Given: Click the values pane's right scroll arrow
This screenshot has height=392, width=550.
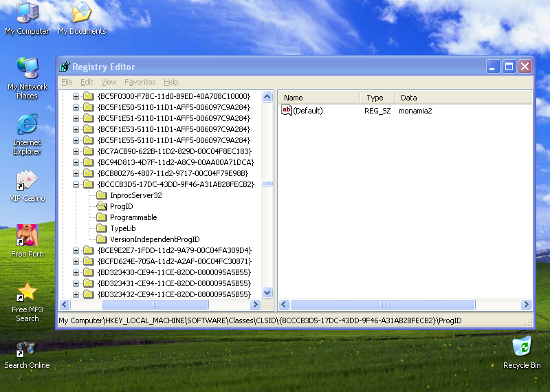Looking at the screenshot, I should tap(526, 304).
